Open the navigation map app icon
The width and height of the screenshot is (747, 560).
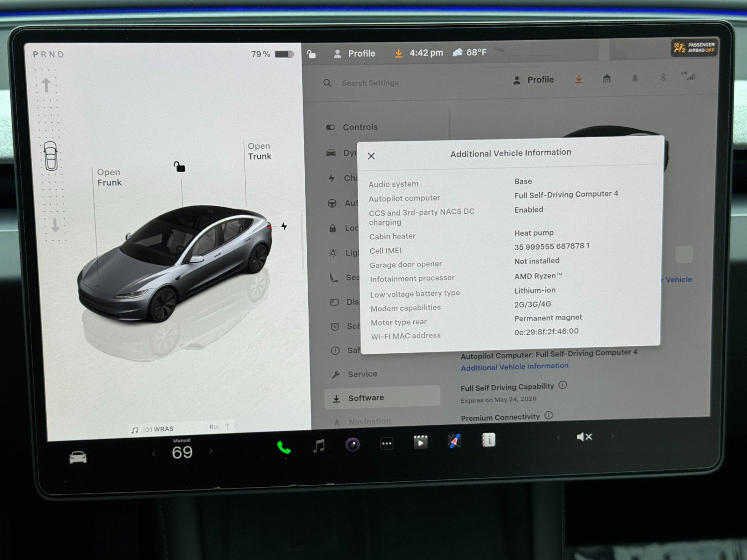tap(454, 441)
